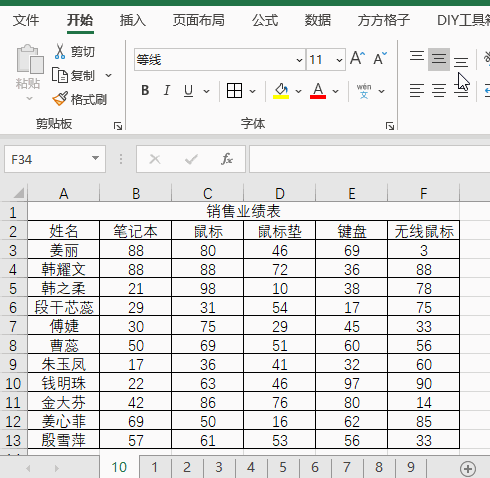Expand phonetic guide dropdown arrow
Screen dimensions: 490x478
pyautogui.click(x=382, y=91)
